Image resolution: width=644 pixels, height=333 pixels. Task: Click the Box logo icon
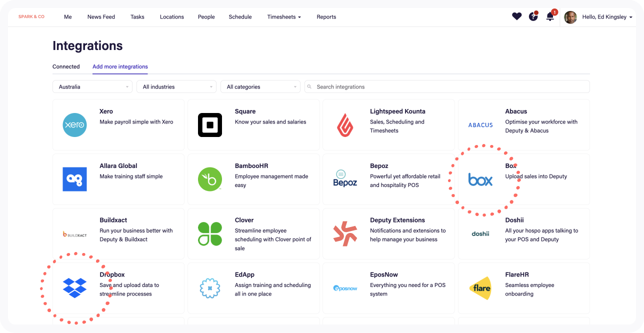(x=480, y=179)
